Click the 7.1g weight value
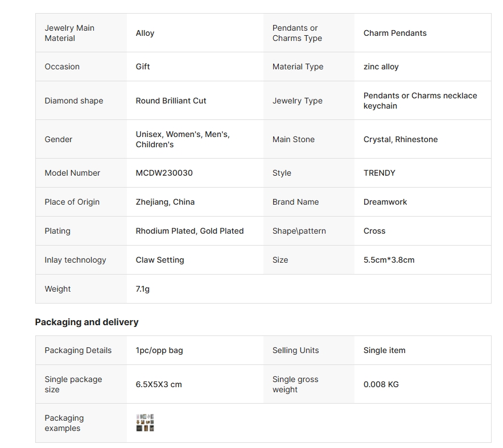This screenshot has width=503, height=448. [142, 289]
